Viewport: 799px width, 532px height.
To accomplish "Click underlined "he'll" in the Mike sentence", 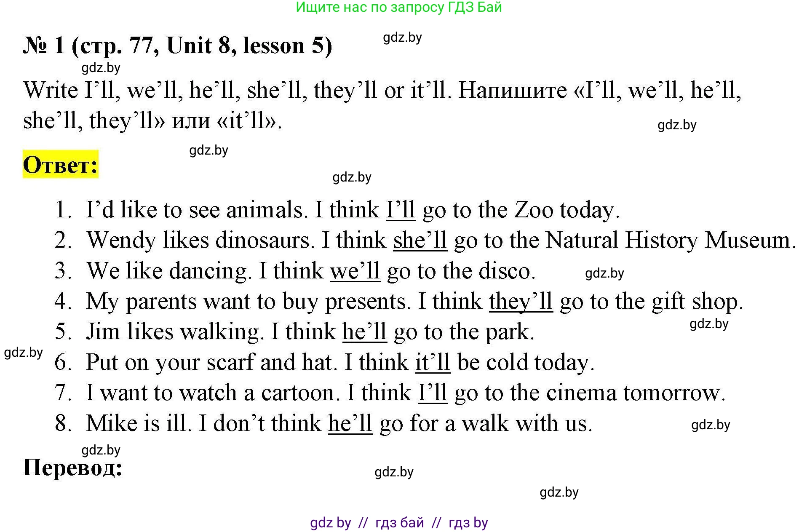I will 350,423.
